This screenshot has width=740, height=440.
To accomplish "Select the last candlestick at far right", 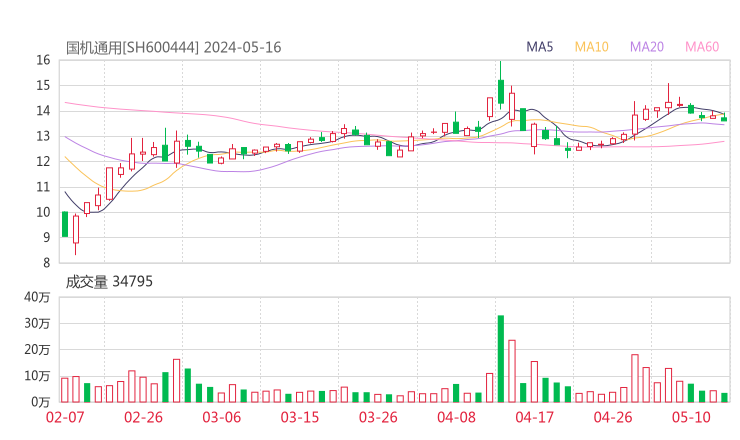I will tap(724, 118).
